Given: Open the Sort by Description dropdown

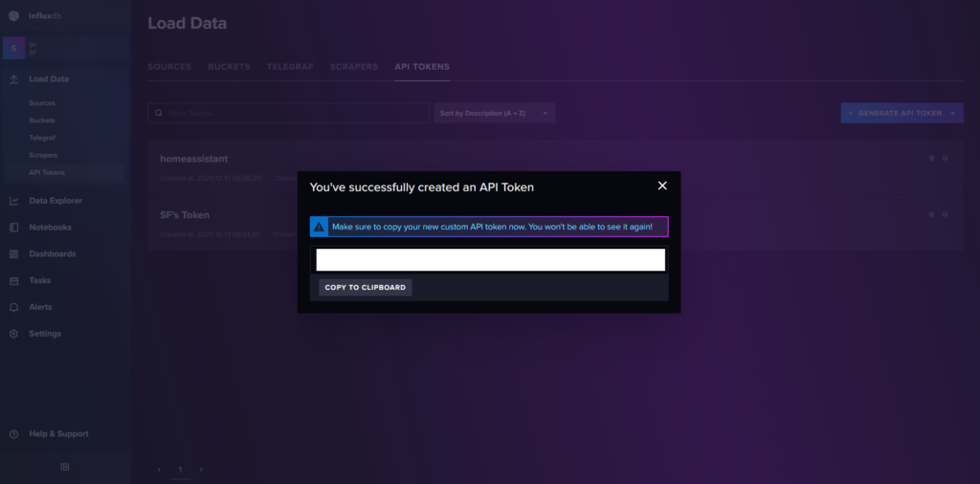Looking at the screenshot, I should [495, 113].
